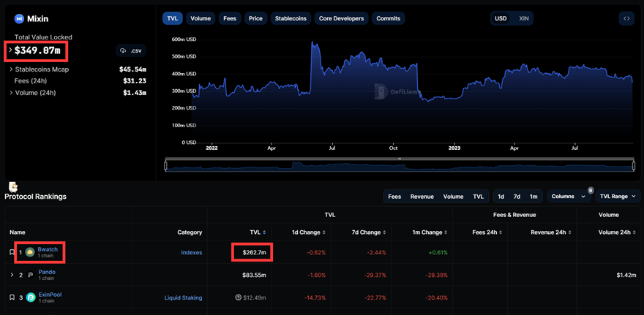The height and width of the screenshot is (315, 644).
Task: Show the Core Developers chart tab
Action: (x=341, y=18)
